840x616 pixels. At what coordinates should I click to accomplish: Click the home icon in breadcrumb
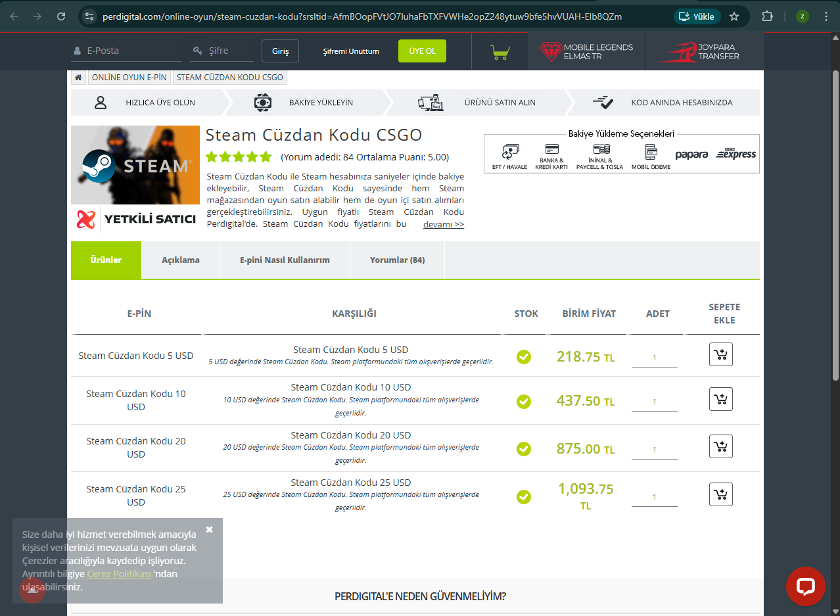(78, 77)
